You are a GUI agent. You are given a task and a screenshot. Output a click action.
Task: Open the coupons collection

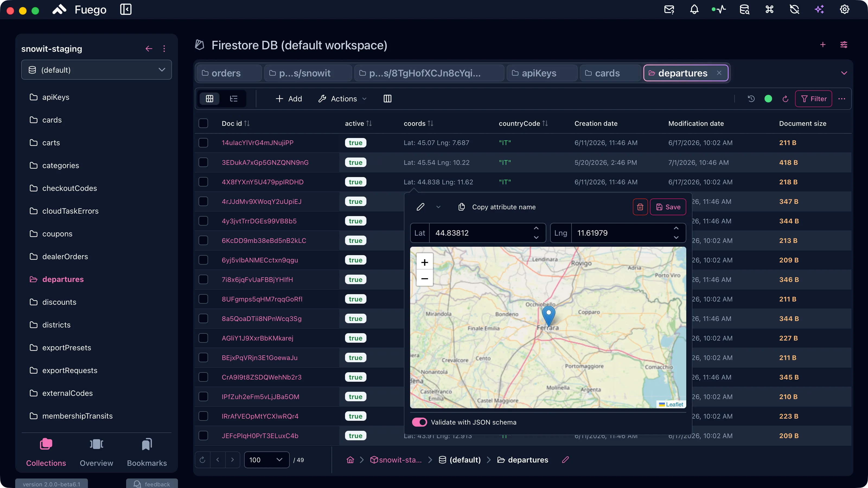[57, 234]
